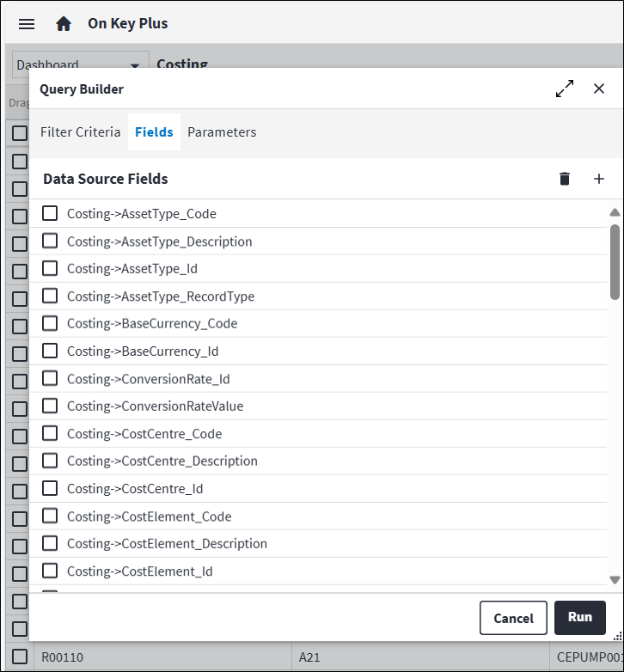624x672 pixels.
Task: Click the fields list scrollbar thumb
Action: click(x=615, y=261)
